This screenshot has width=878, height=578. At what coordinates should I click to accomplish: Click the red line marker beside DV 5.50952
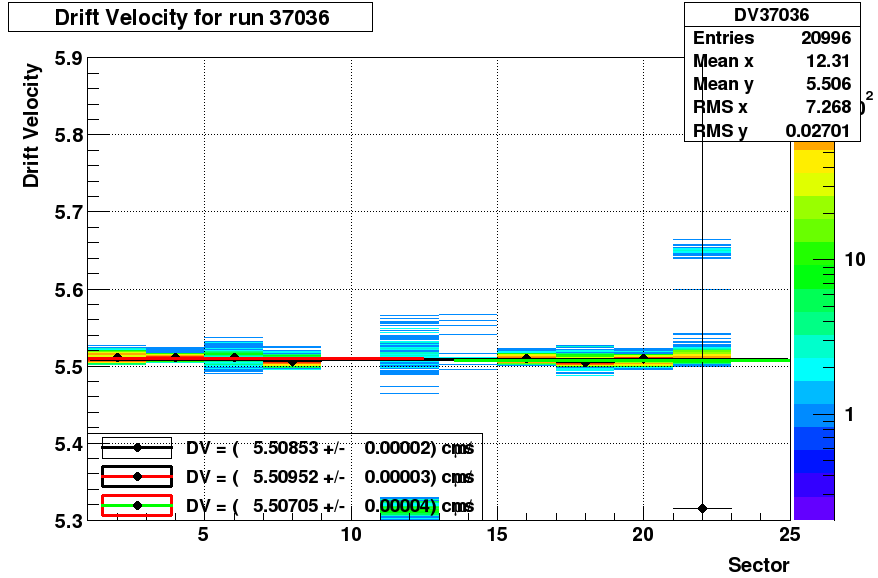(137, 477)
